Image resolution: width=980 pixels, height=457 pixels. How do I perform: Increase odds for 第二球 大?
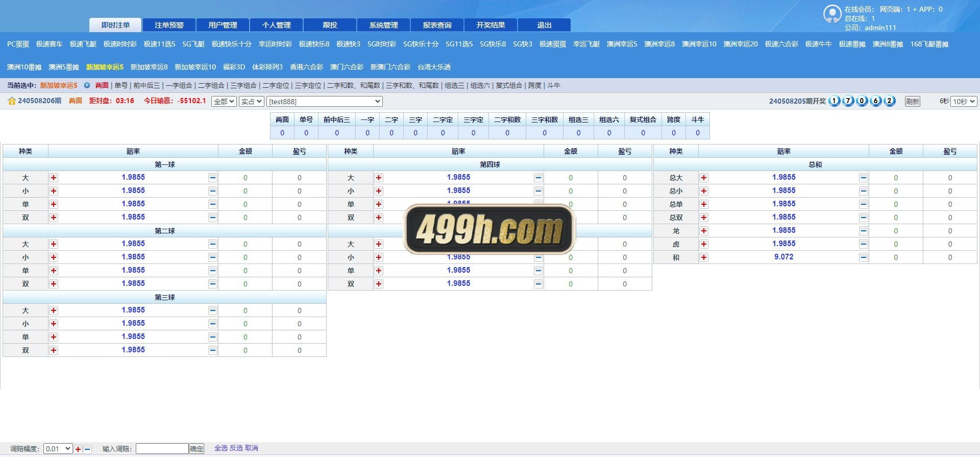tap(54, 244)
